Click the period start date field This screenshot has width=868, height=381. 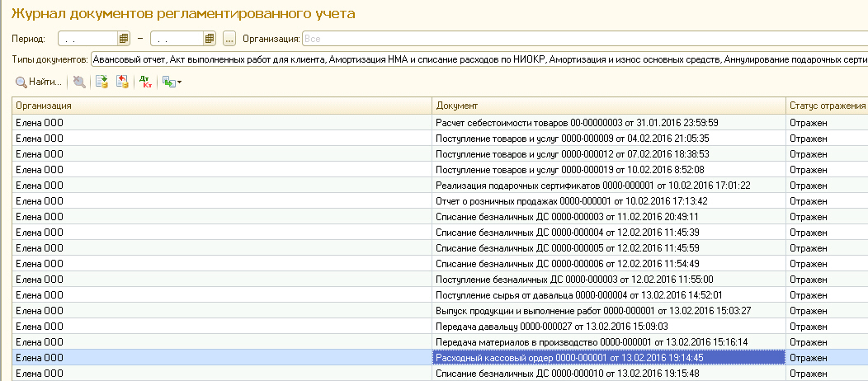88,39
